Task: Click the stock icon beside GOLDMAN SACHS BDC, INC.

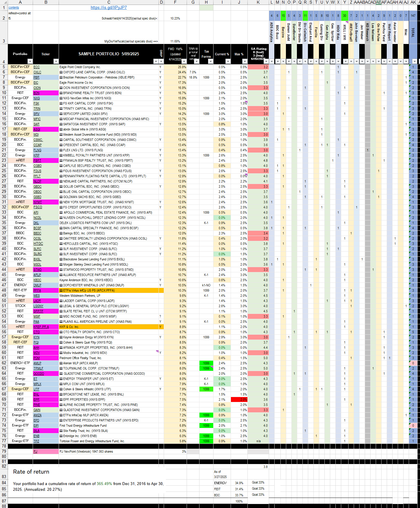Action: pos(61,197)
